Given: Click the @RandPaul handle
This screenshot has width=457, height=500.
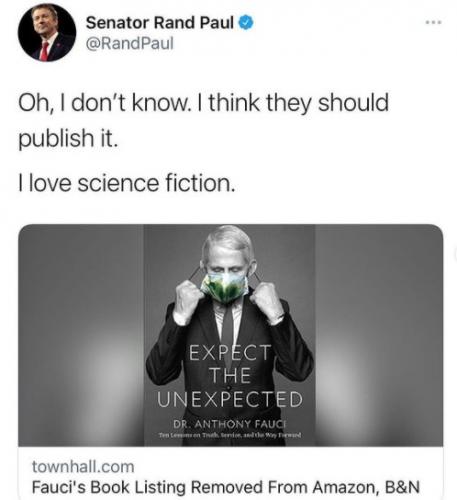Looking at the screenshot, I should (x=130, y=43).
